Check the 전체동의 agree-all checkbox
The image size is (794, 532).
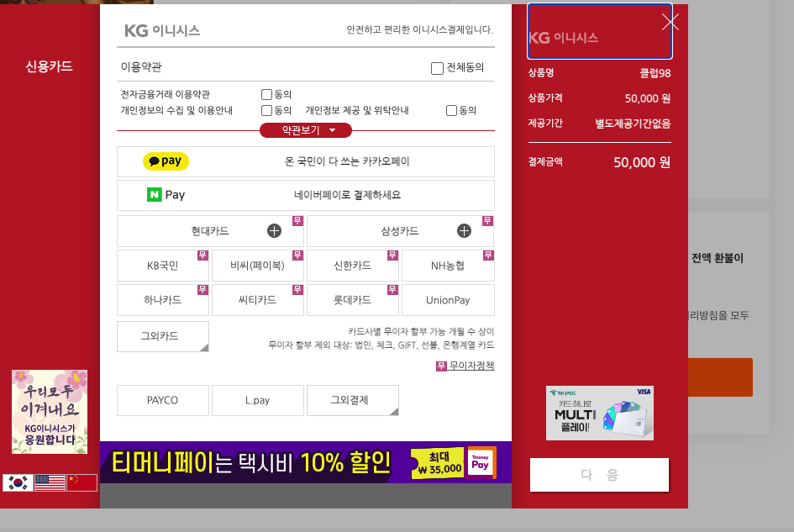[x=437, y=68]
